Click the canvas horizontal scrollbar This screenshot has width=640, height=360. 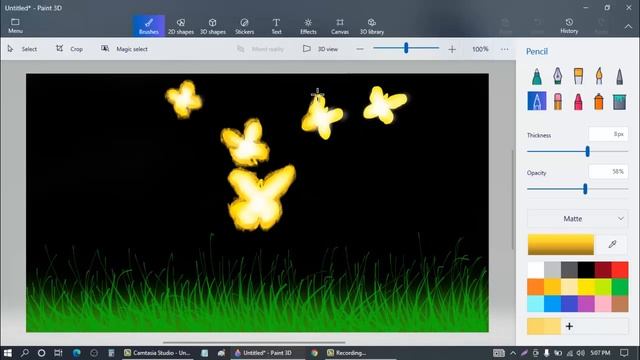[x=254, y=342]
